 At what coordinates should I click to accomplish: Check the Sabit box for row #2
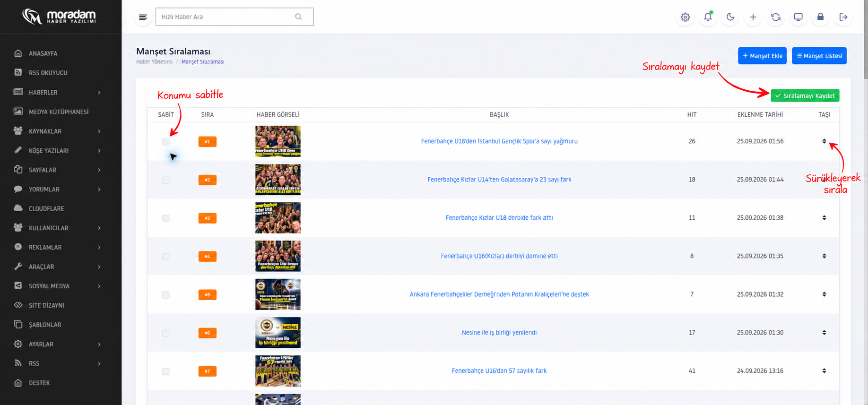tap(166, 180)
